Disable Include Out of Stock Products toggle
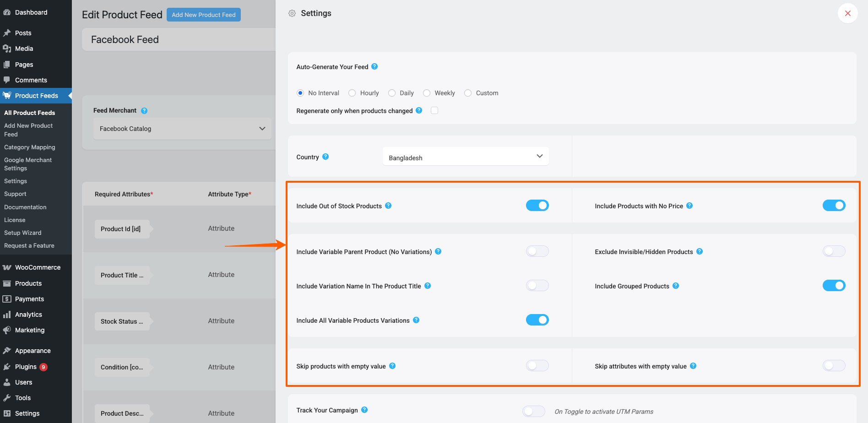Viewport: 868px width, 423px height. coord(537,206)
